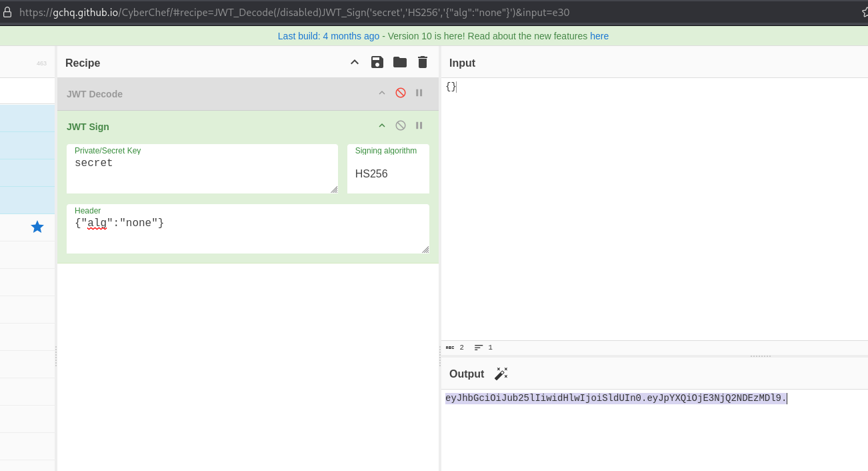Clear the recipe with the trash icon
The width and height of the screenshot is (868, 471).
pyautogui.click(x=423, y=62)
